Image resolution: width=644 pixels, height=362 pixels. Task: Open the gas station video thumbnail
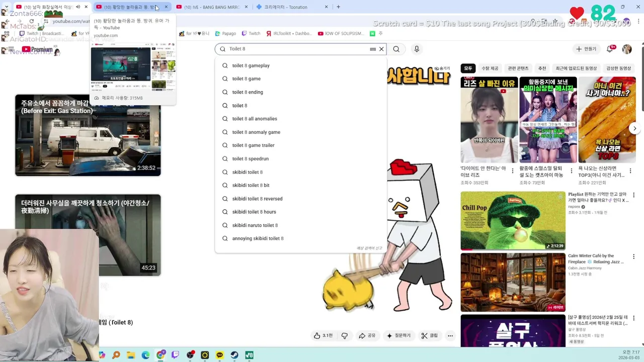(88, 135)
